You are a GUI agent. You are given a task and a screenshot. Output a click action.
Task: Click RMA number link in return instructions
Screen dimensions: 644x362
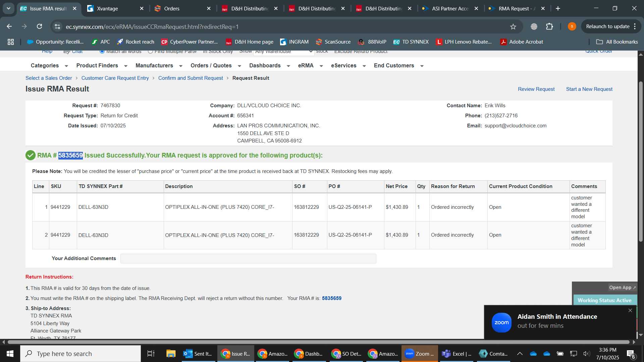[331, 298]
